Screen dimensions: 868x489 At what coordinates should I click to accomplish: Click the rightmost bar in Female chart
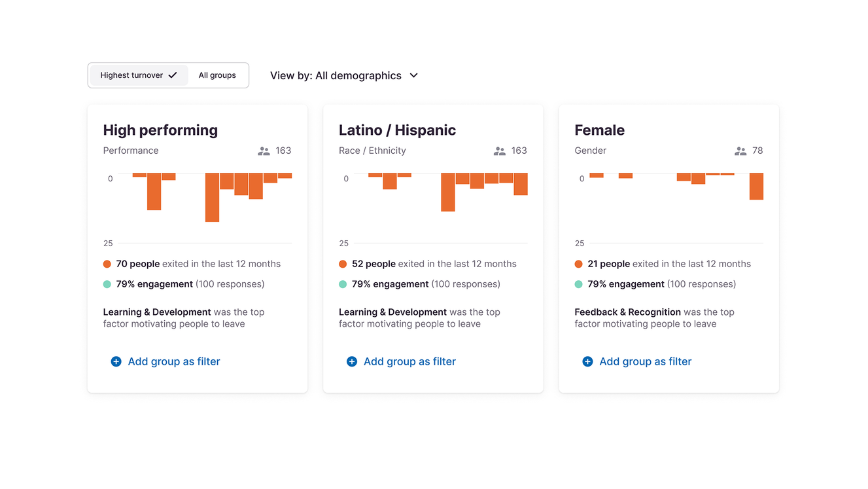tap(756, 186)
